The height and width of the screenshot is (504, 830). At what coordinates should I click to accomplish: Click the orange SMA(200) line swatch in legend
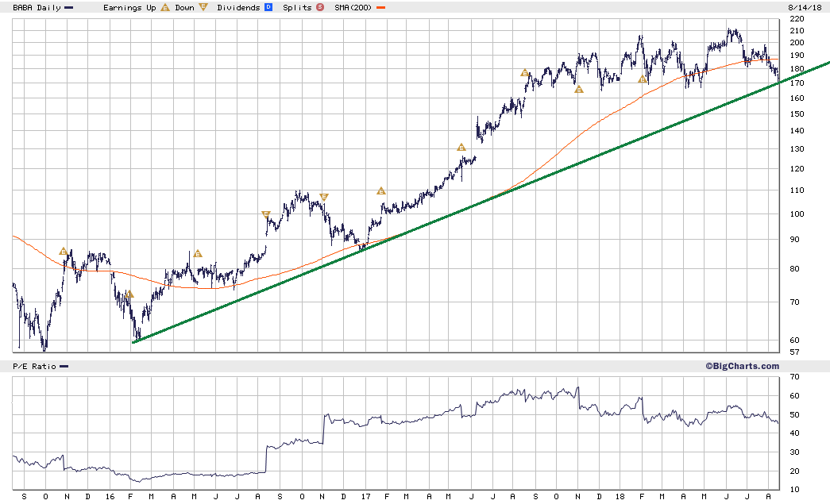(x=380, y=8)
